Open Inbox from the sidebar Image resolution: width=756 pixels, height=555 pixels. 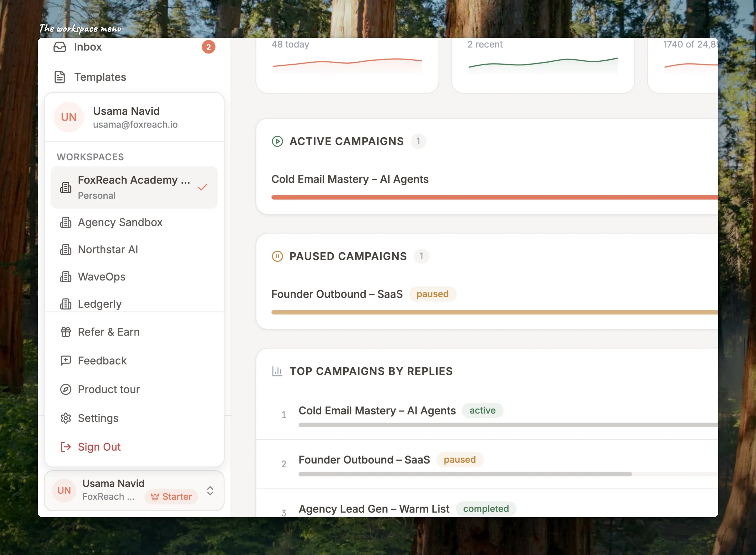134,47
